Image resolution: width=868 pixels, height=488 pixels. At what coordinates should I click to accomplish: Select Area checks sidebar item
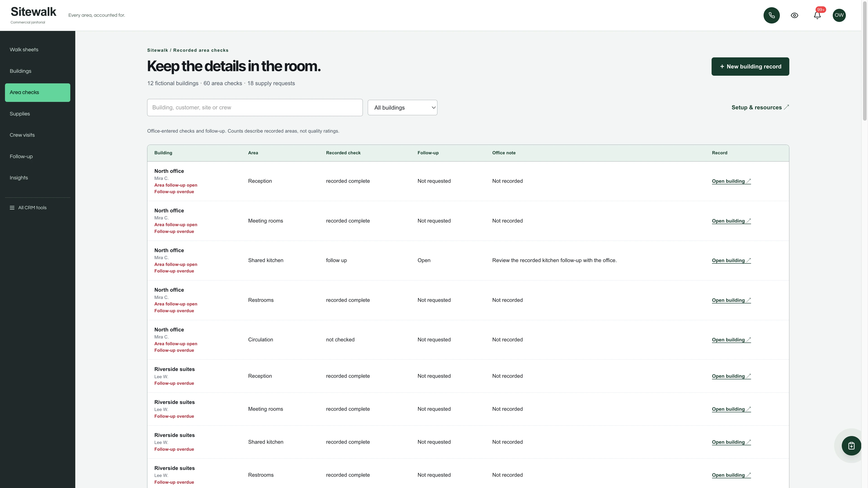click(x=37, y=93)
